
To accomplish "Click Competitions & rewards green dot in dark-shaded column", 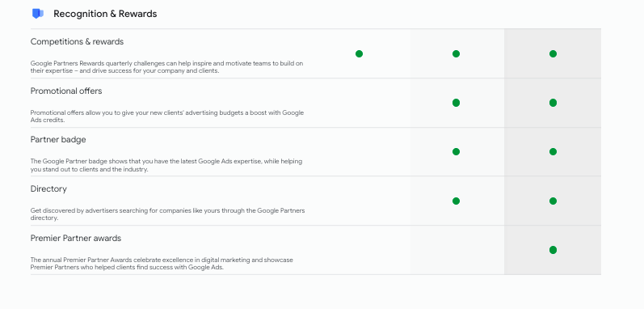I will (x=553, y=54).
